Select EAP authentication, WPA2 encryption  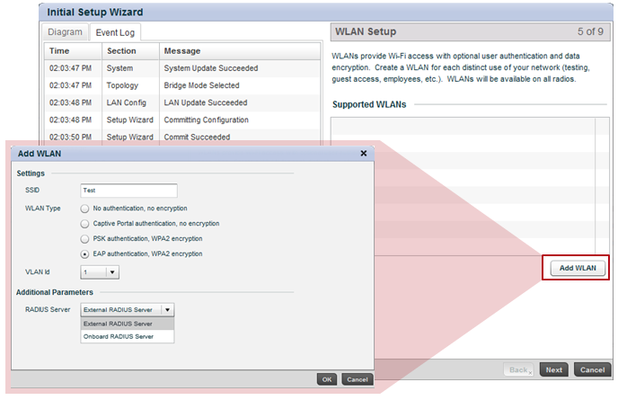pos(84,254)
